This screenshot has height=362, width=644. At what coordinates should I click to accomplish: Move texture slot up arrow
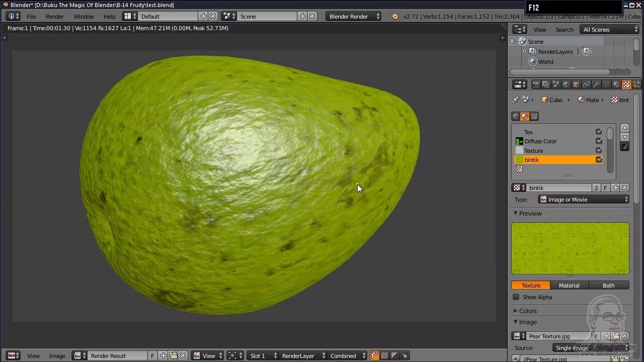(x=624, y=128)
